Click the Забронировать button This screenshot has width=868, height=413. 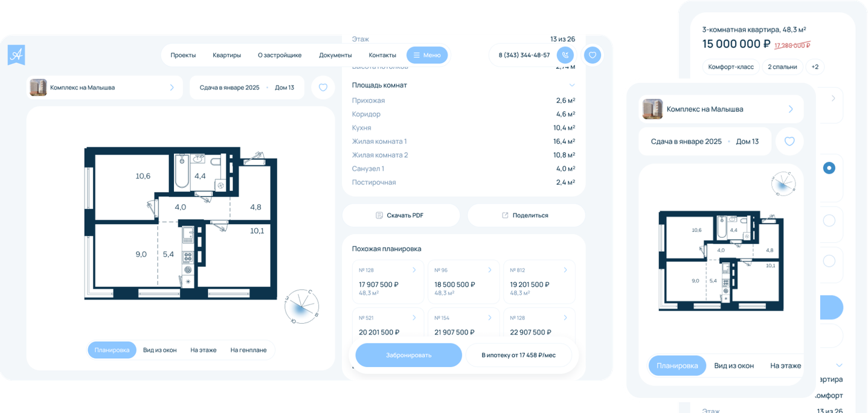(409, 355)
